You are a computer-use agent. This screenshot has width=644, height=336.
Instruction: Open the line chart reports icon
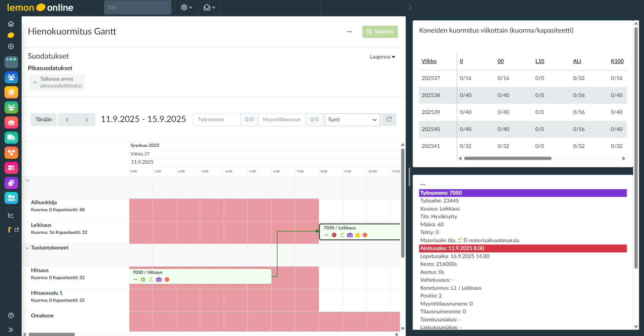[x=11, y=215]
